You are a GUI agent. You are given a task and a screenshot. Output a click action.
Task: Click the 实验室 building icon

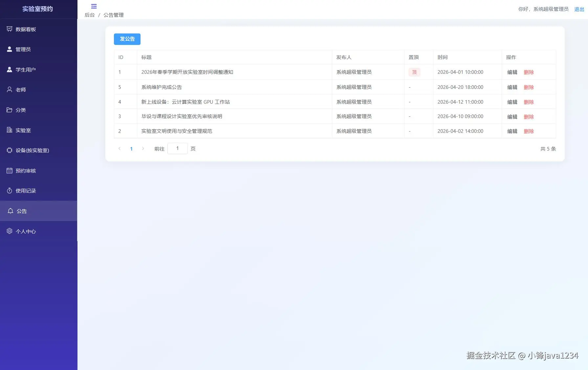(10, 130)
